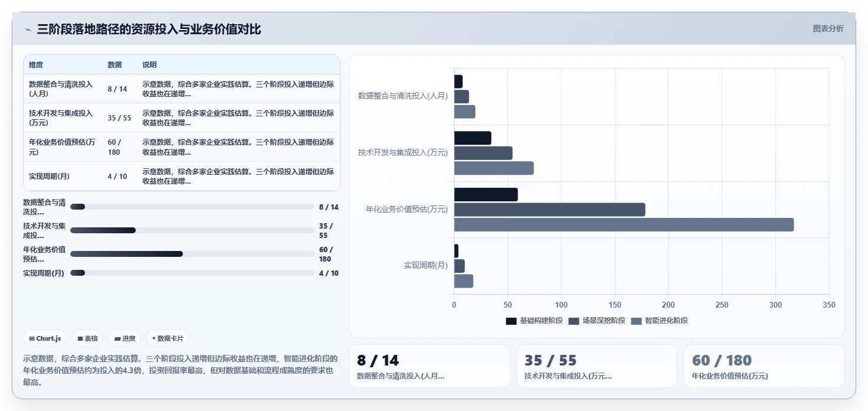Viewport: 868px width, 411px height.
Task: Click the 技术开发与集成 progress bar
Action: coord(192,230)
